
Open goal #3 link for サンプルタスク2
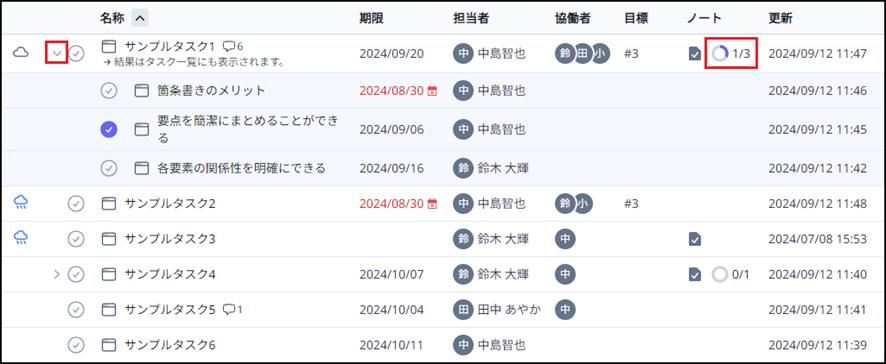point(631,203)
